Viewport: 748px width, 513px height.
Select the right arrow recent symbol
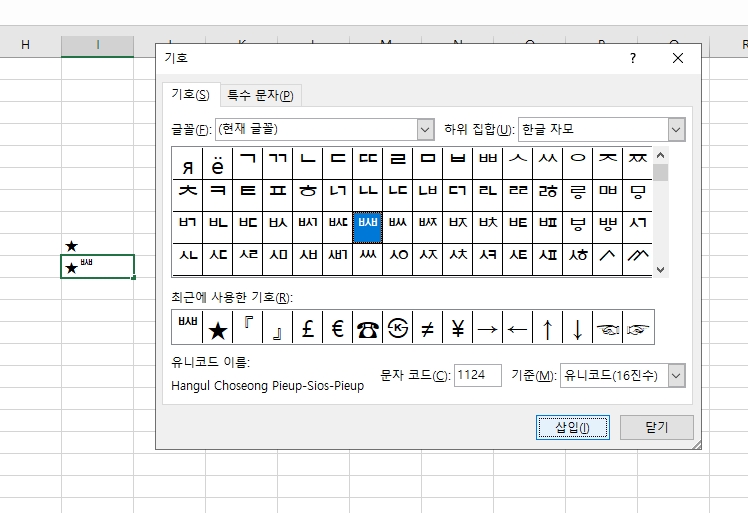[488, 327]
